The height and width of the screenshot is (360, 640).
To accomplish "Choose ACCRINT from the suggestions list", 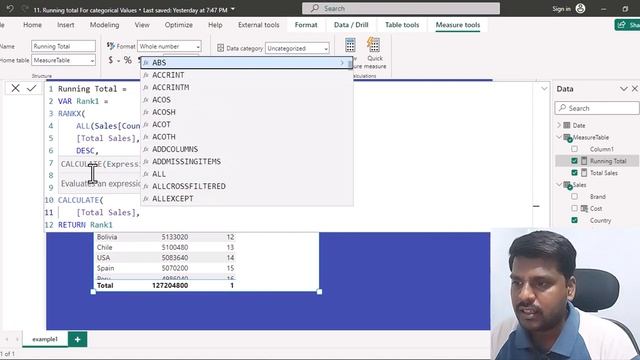I will pos(247,75).
